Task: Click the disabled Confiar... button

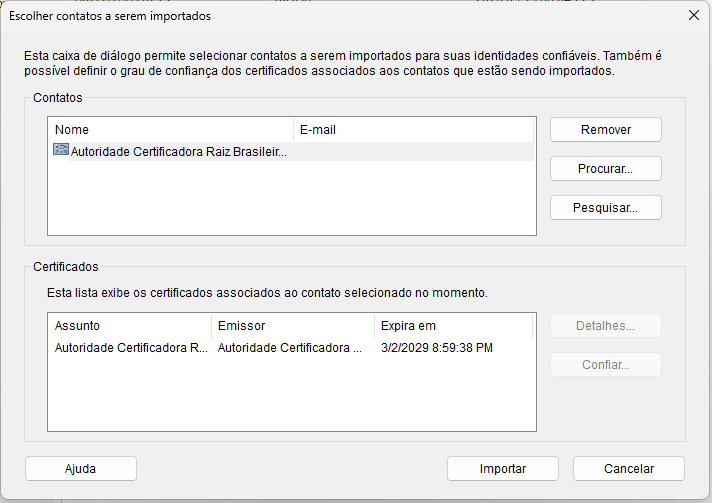Action: (606, 365)
